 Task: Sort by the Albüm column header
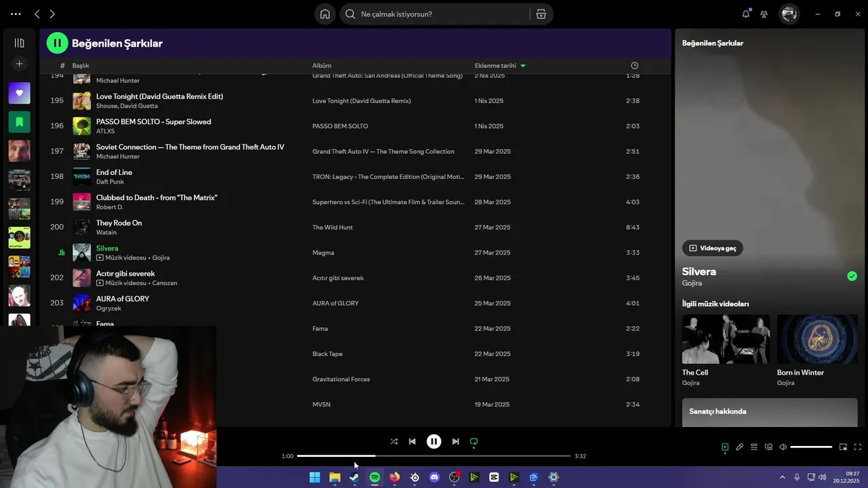coord(321,66)
